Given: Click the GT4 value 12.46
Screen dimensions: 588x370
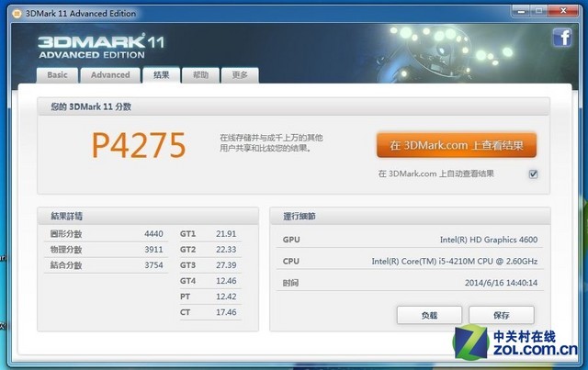Looking at the screenshot, I should click(x=226, y=281).
